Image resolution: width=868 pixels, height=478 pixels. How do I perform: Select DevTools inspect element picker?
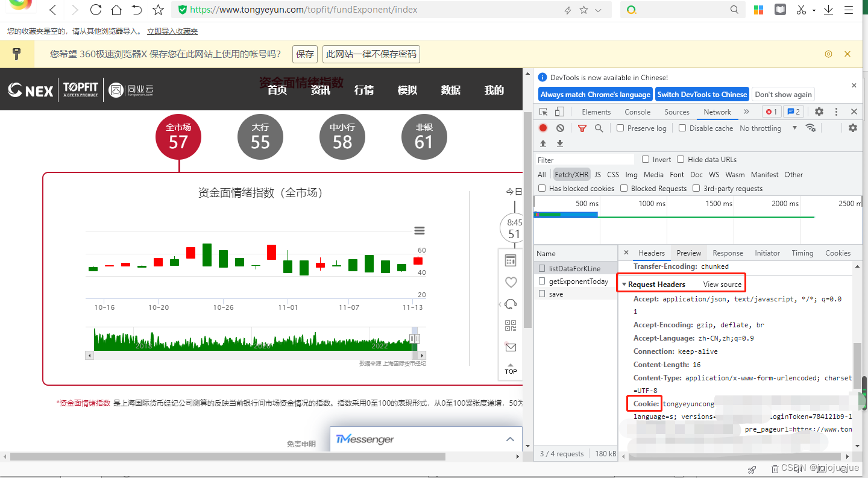pyautogui.click(x=543, y=112)
